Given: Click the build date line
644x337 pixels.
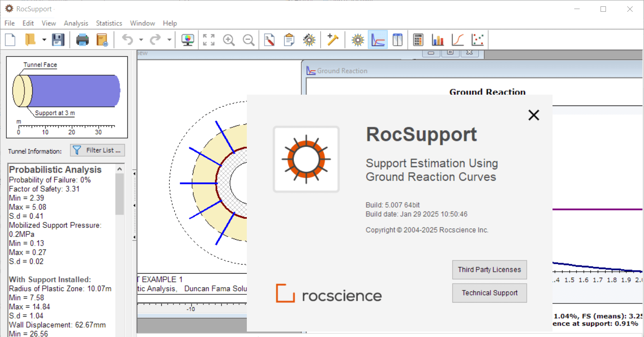Looking at the screenshot, I should tap(417, 214).
